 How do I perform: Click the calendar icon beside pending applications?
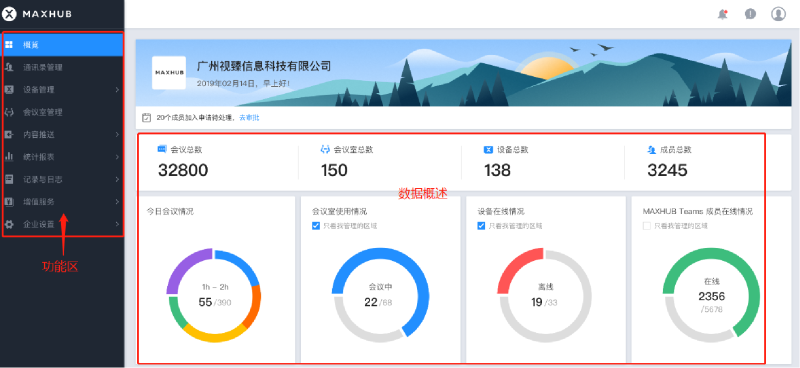pos(146,118)
